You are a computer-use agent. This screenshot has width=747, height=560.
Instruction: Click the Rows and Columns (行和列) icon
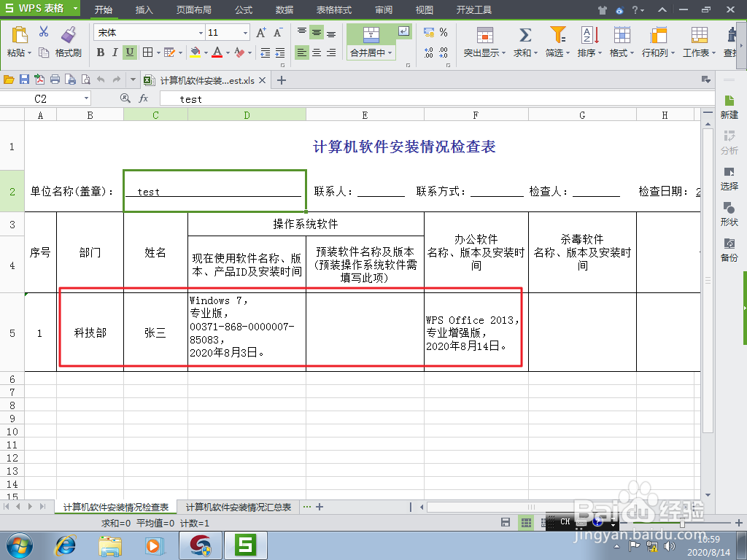click(659, 35)
